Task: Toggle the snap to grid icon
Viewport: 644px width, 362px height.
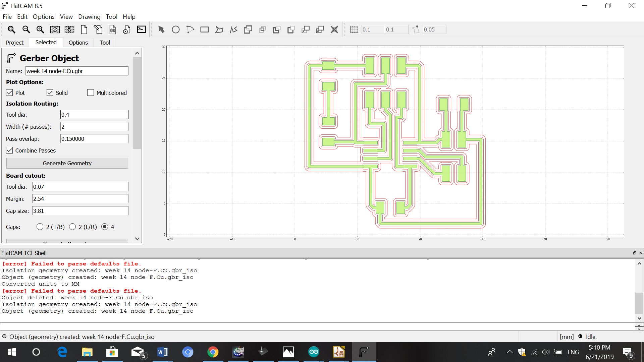Action: [354, 29]
